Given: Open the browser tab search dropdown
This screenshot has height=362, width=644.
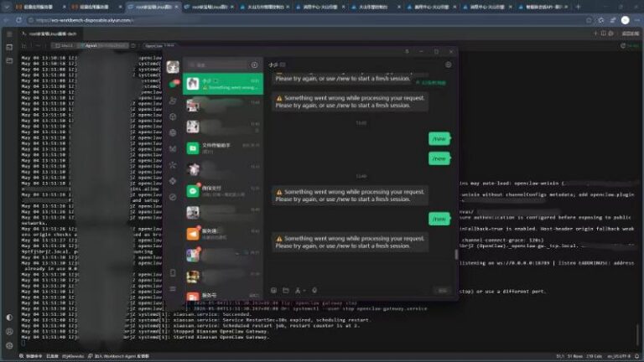Looking at the screenshot, I should coord(6,7).
